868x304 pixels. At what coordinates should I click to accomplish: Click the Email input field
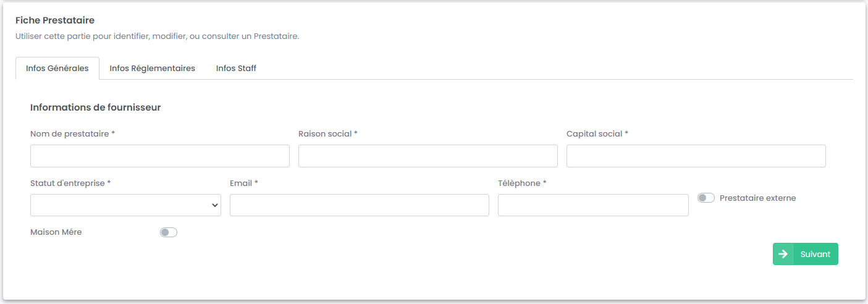(x=359, y=205)
